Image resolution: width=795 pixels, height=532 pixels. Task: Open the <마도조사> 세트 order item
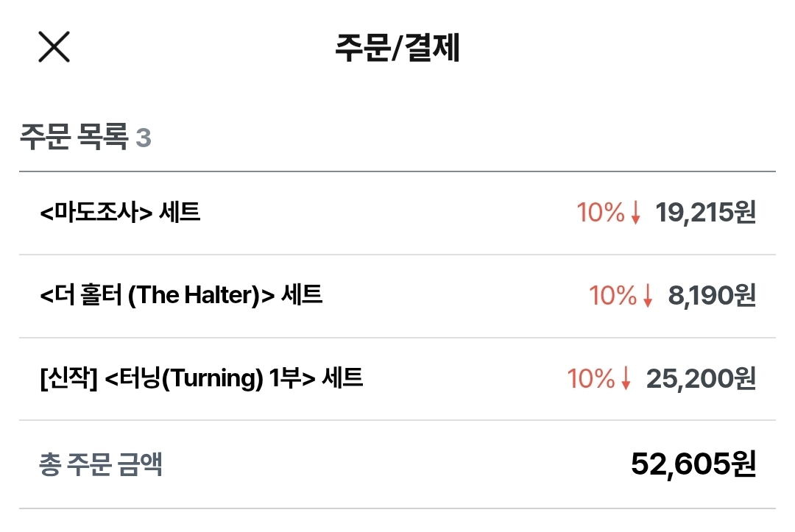coord(119,213)
